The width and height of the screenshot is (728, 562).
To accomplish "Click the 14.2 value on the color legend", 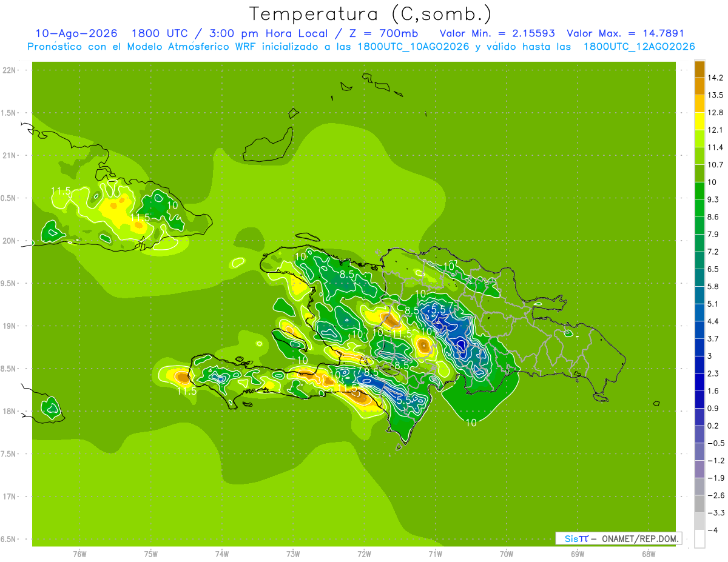I will point(715,78).
